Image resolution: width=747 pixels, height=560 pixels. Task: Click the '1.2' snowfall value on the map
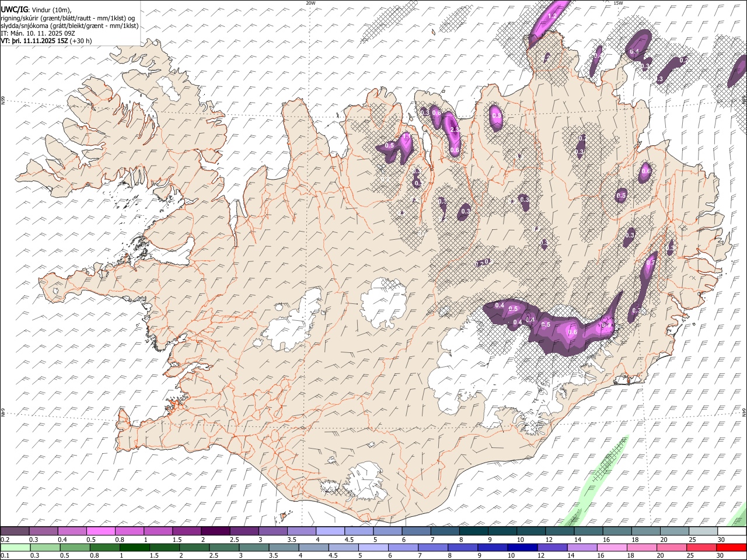pos(552,16)
